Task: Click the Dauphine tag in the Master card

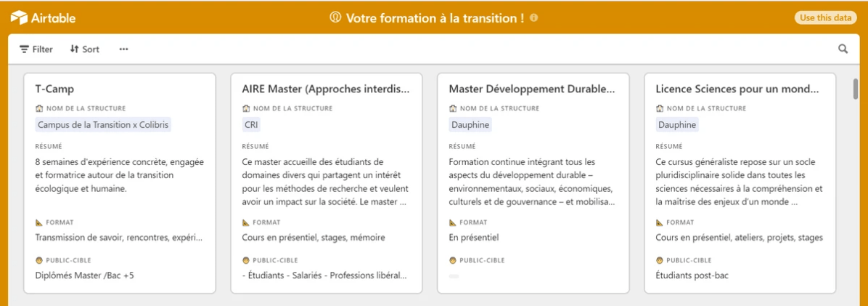Action: [x=470, y=125]
